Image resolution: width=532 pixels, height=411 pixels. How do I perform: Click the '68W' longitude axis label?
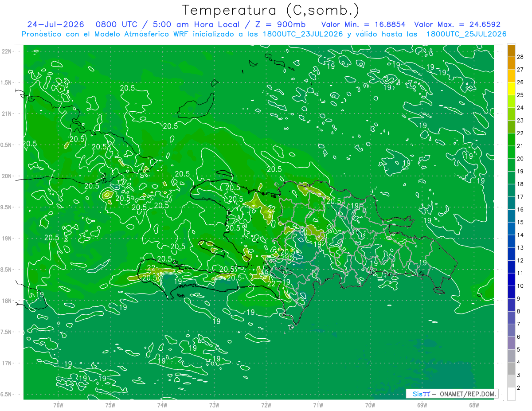click(x=473, y=405)
